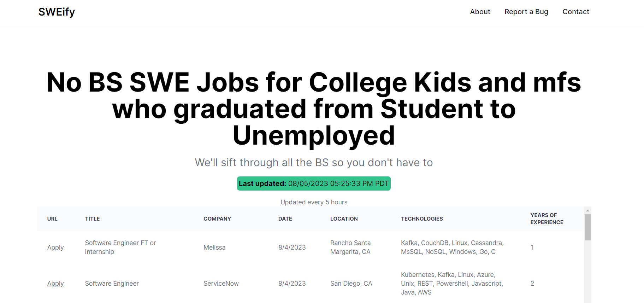Click Apply for the ServiceNow job
Viewport: 644px width, 303px height.
click(x=55, y=284)
